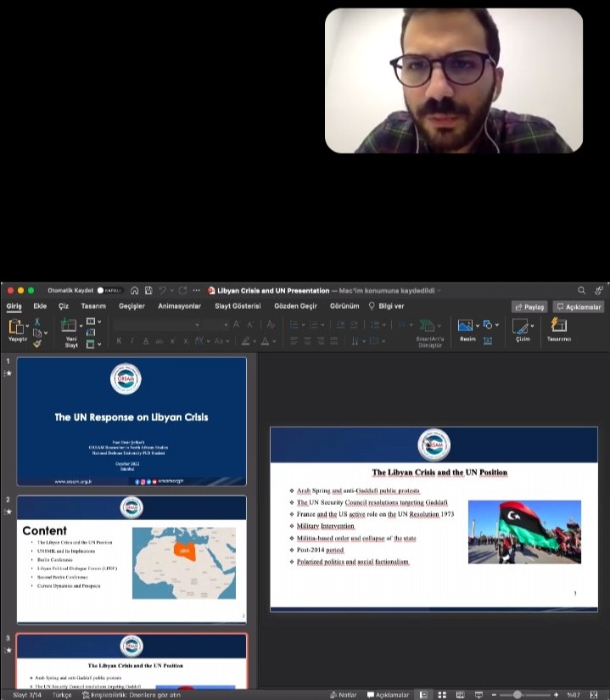Click the Save icon in title bar

click(x=148, y=291)
